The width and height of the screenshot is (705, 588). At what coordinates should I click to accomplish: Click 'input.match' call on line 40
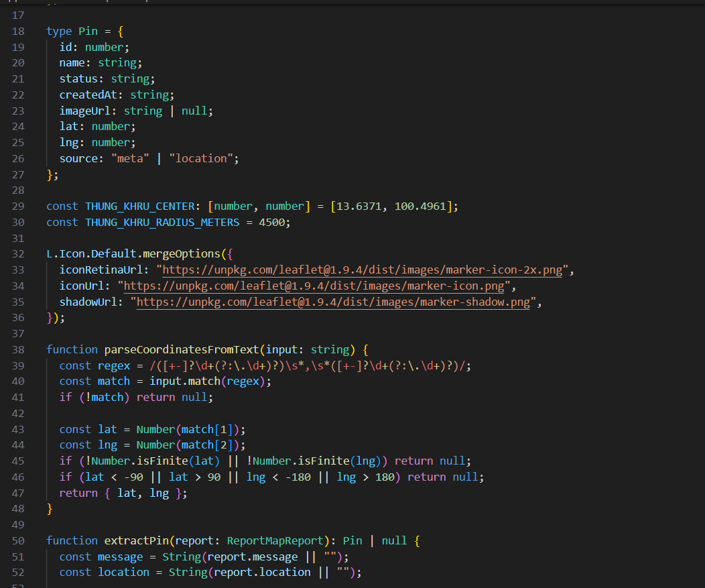tap(185, 381)
